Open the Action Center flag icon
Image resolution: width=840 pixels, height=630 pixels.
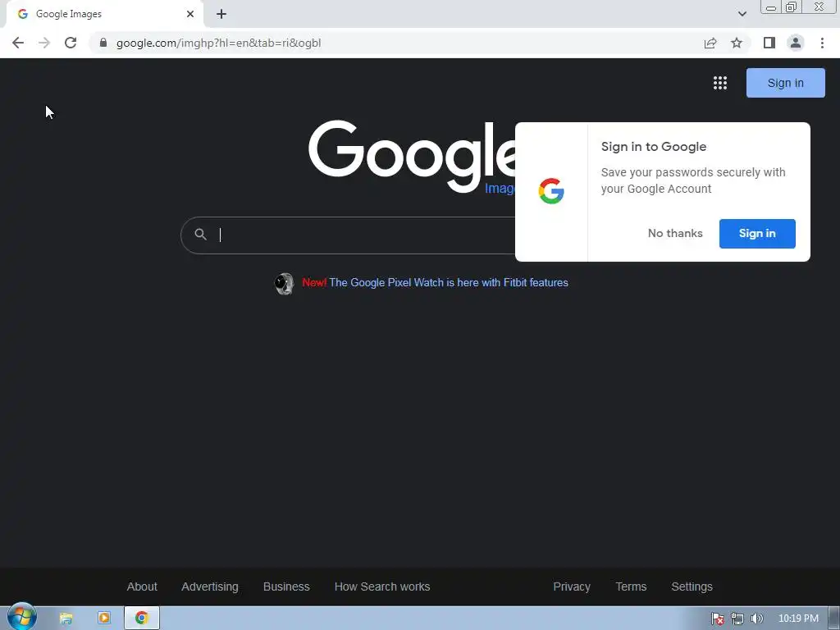click(717, 619)
